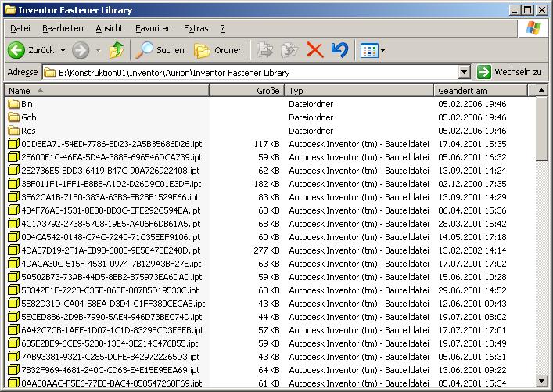This screenshot has height=392, width=553.
Task: Sort by the Größe column header
Action: (x=247, y=91)
